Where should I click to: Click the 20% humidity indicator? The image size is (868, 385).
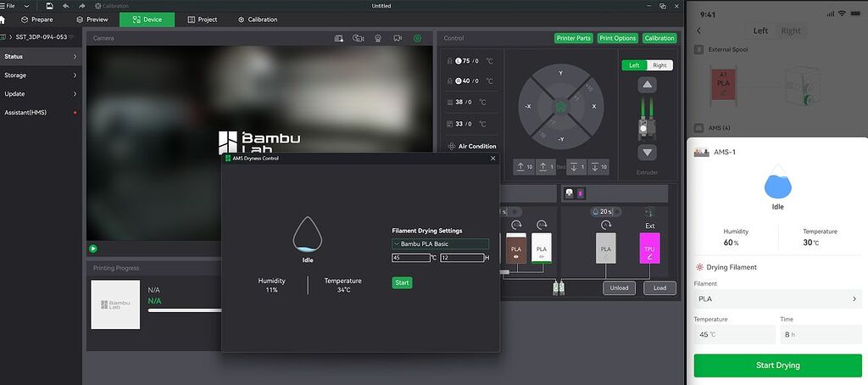pos(605,212)
